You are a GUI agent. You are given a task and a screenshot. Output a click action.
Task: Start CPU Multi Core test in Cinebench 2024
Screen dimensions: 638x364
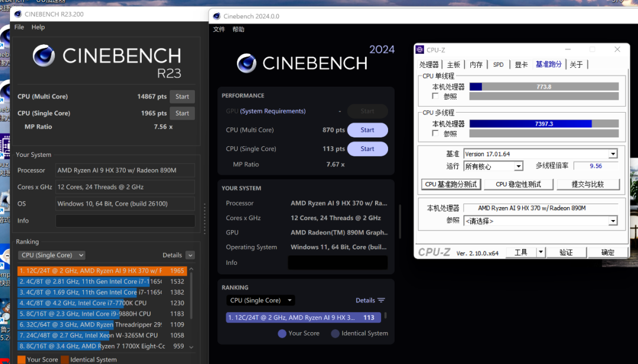[367, 130]
